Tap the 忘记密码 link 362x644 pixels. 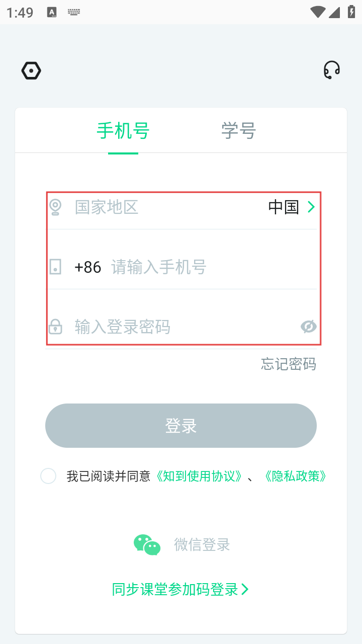tap(288, 364)
